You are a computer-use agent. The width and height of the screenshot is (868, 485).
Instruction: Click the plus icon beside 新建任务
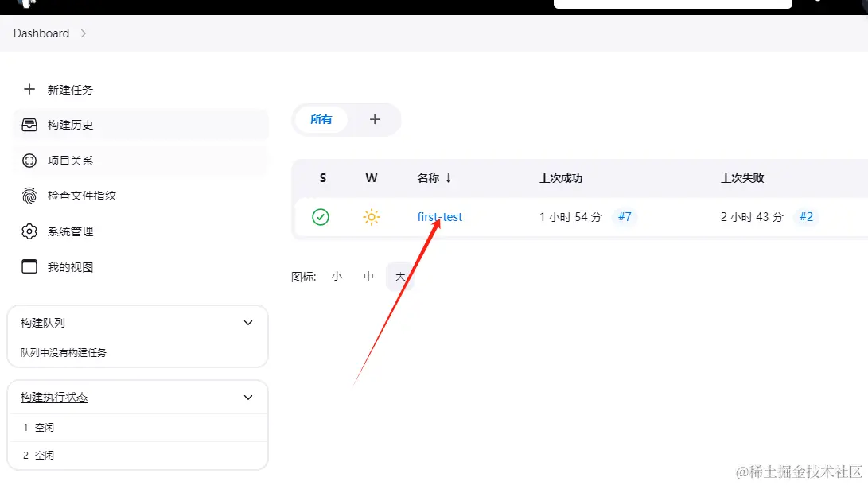[x=29, y=89]
